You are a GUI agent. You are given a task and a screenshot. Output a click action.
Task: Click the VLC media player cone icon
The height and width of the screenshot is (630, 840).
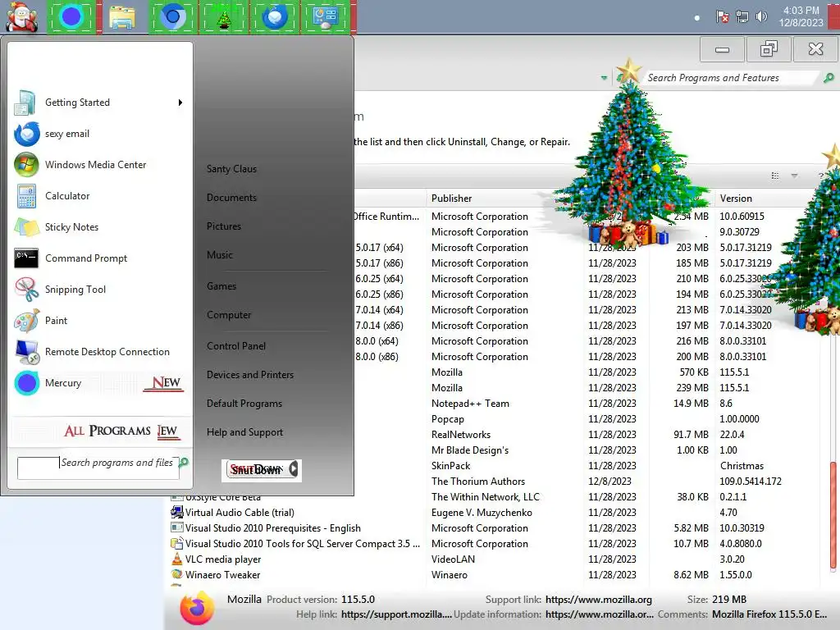pos(177,559)
